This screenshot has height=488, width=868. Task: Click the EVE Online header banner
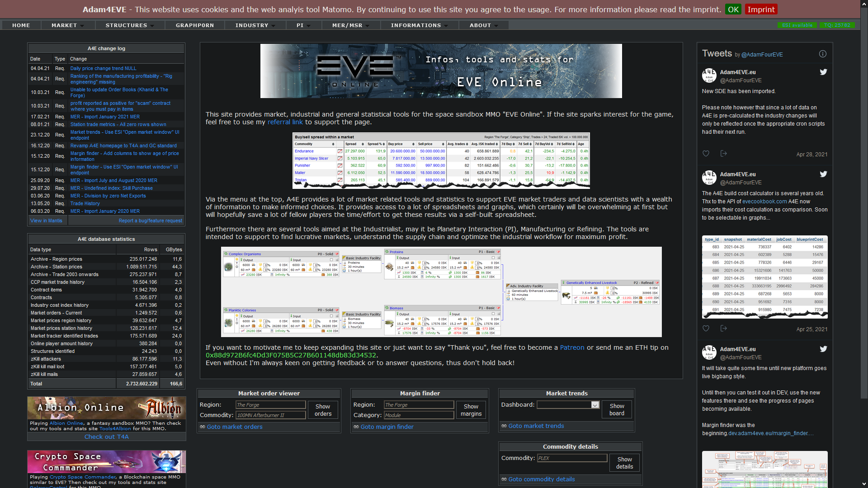click(441, 71)
